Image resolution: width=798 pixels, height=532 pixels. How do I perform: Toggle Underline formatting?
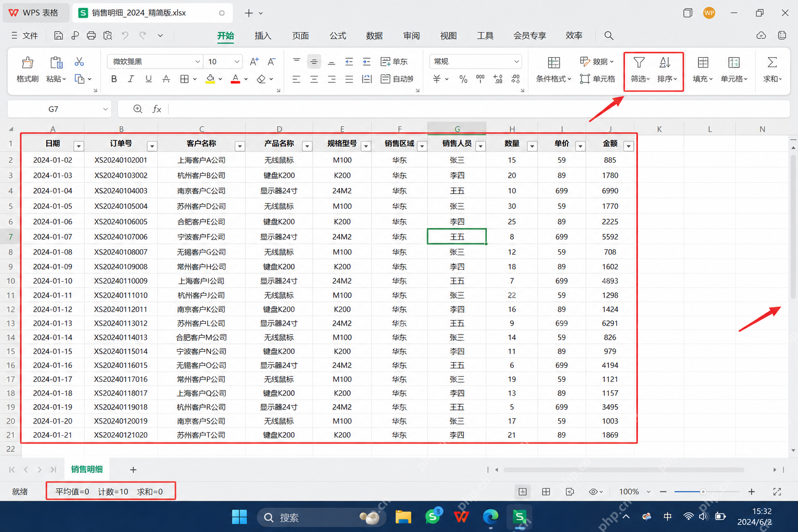[x=149, y=79]
